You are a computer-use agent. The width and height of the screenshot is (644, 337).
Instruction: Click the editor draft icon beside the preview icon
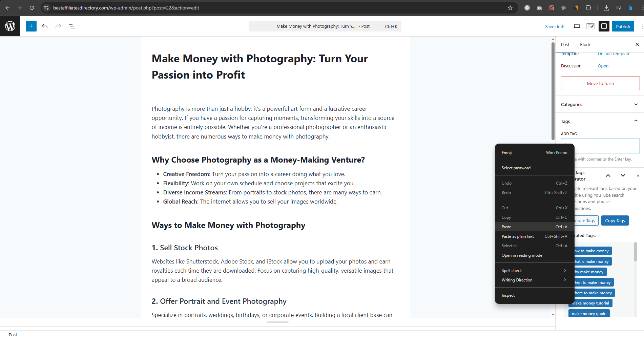(x=590, y=26)
